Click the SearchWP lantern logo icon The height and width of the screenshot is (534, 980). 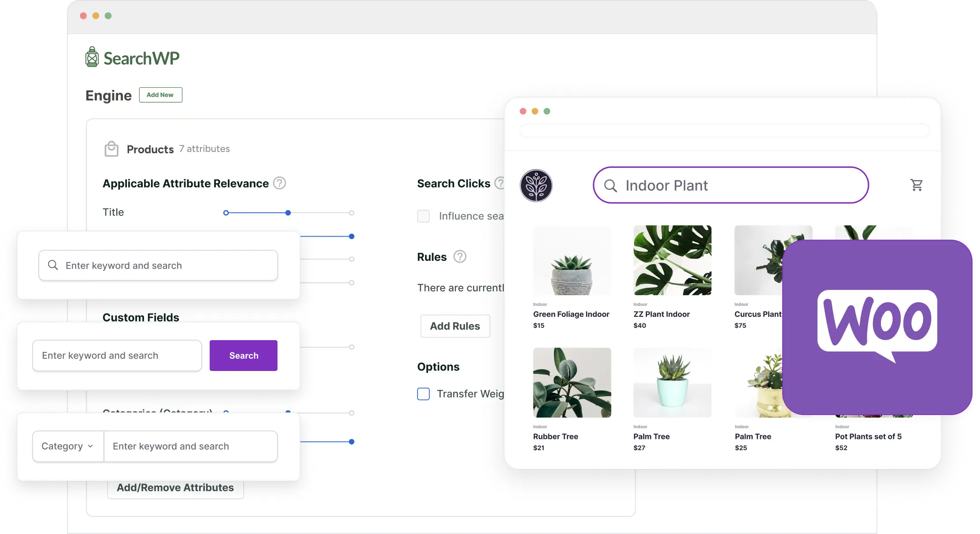coord(92,57)
